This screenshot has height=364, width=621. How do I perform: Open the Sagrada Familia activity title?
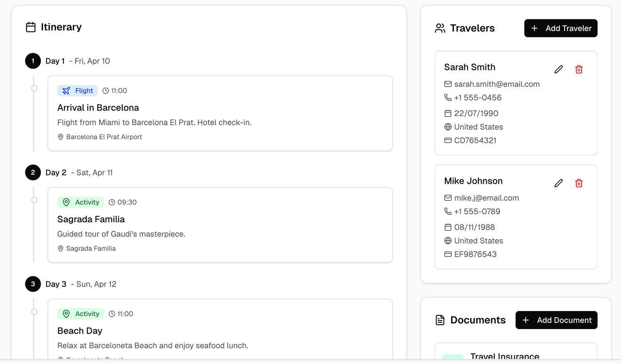(91, 219)
